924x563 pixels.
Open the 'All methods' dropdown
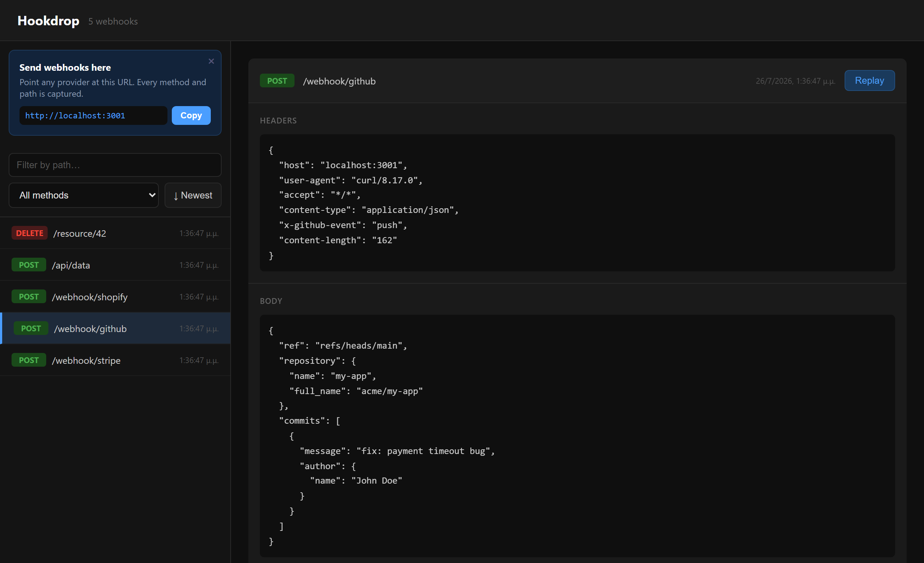84,195
